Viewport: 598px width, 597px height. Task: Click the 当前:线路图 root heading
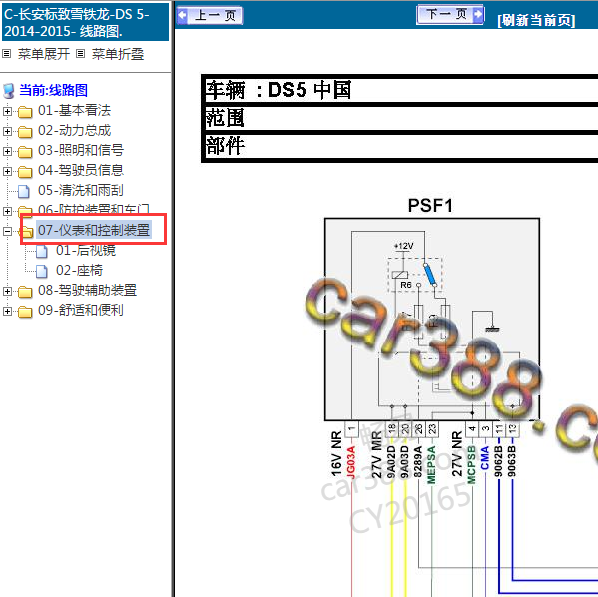[53, 90]
